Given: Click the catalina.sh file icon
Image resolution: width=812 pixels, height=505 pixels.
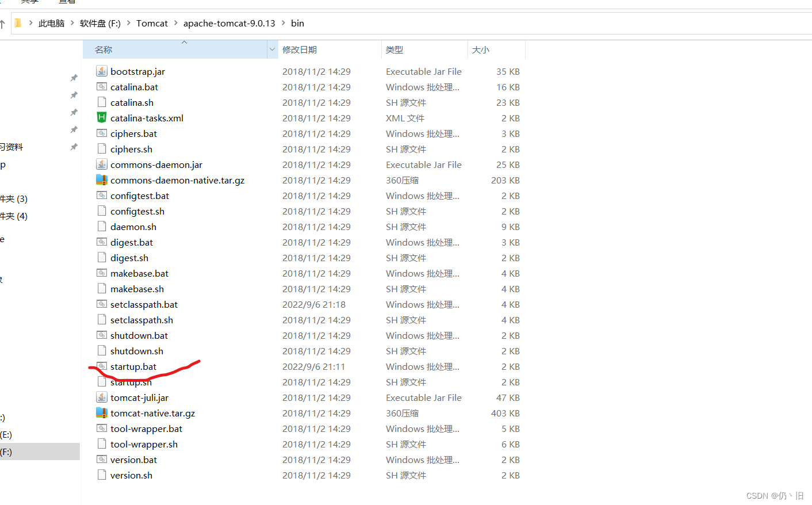Looking at the screenshot, I should coord(102,102).
